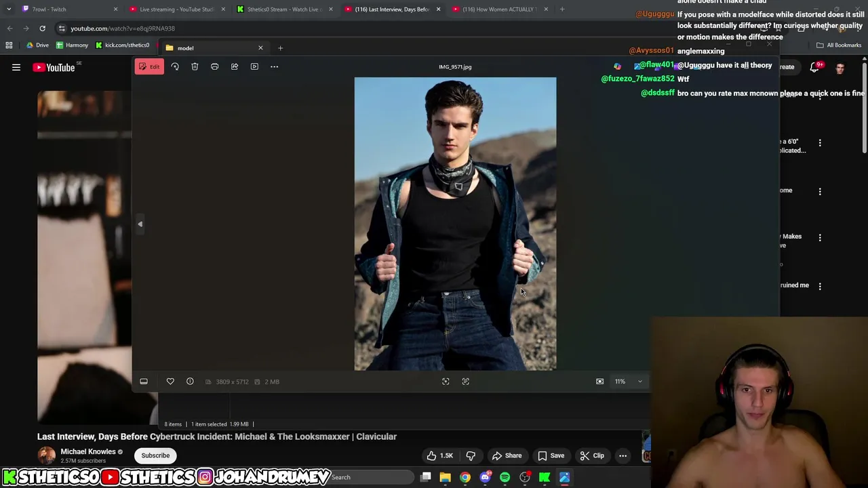
Task: Delete the photo with the trash icon
Action: 195,66
